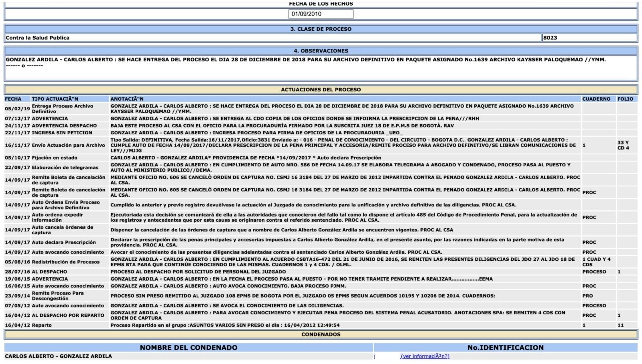Click the FOLIO column header
642x364 pixels.
click(x=625, y=99)
